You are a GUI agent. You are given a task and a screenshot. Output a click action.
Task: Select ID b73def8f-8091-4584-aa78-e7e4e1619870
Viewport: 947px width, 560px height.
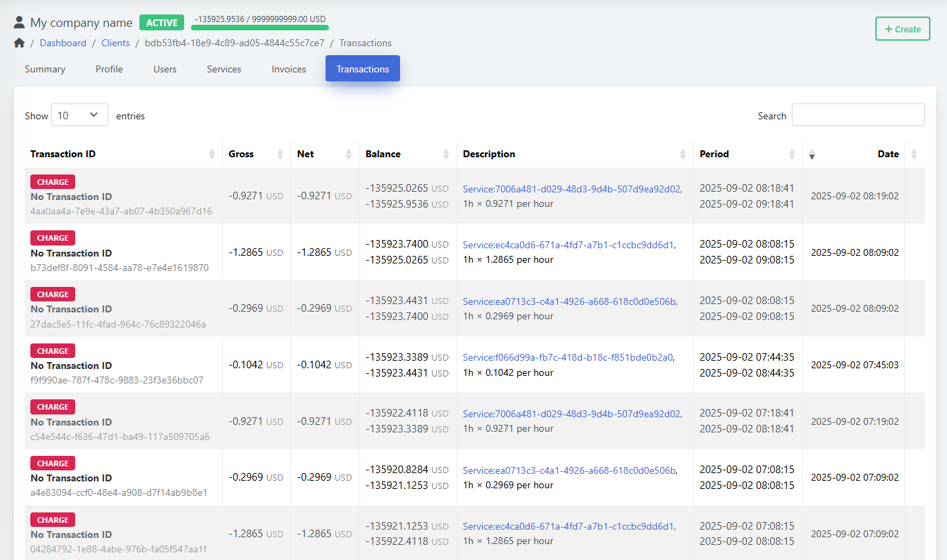[119, 268]
